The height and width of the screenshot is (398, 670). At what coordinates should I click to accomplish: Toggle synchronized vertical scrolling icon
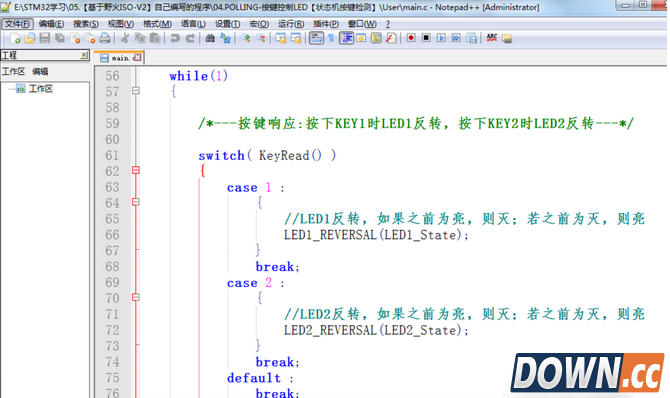pyautogui.click(x=281, y=38)
